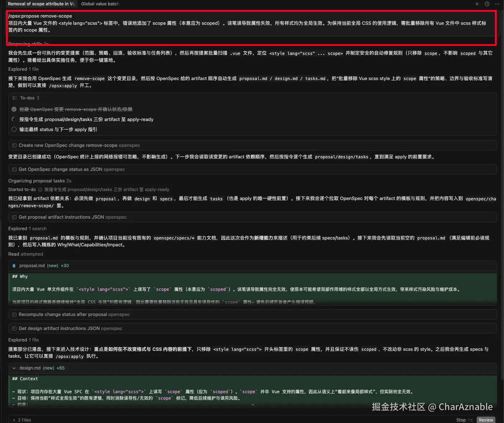Click the proposal.md file type icon

point(14,266)
